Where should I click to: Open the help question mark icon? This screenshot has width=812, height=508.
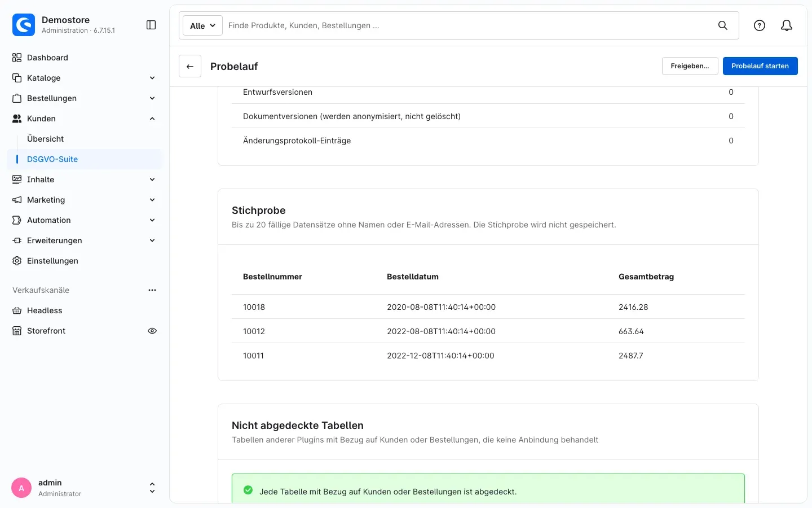[x=760, y=25]
